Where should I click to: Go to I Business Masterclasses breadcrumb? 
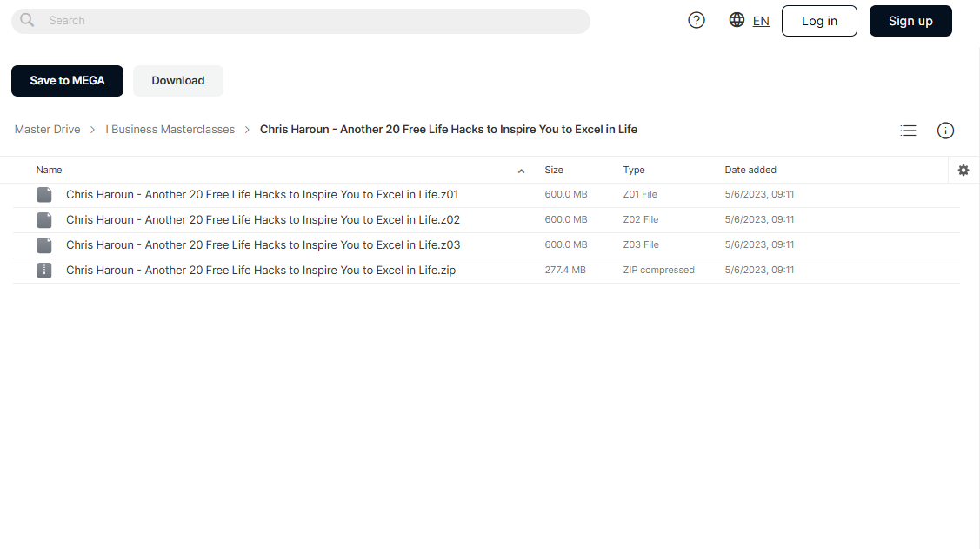(x=170, y=130)
